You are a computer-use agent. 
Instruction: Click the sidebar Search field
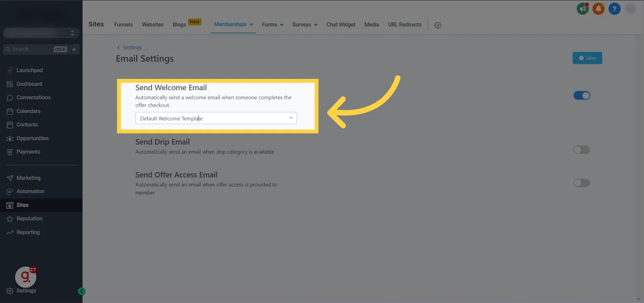pyautogui.click(x=35, y=49)
